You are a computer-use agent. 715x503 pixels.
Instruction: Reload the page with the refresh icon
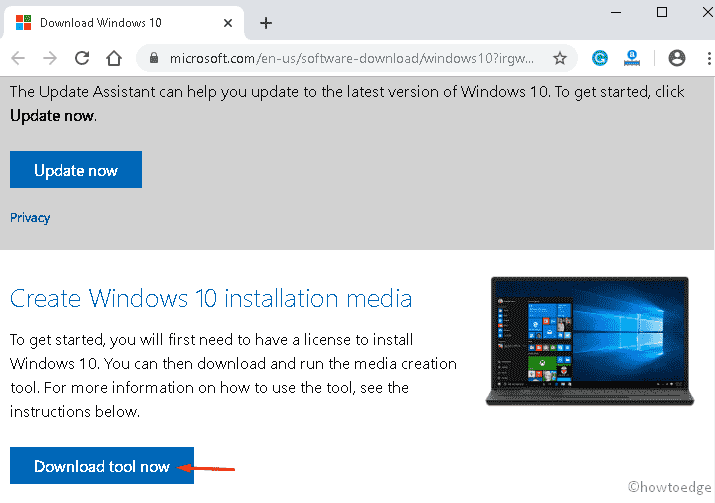[x=82, y=58]
